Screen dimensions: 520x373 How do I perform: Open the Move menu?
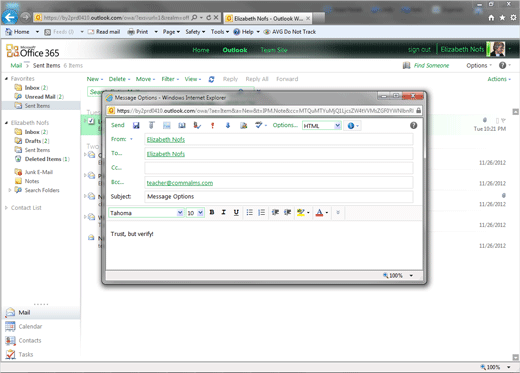click(145, 79)
